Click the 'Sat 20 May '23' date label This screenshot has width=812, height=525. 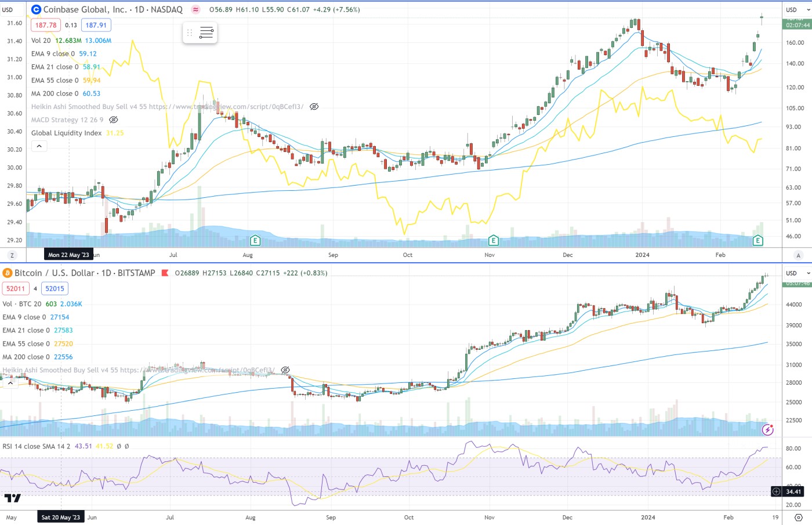coord(61,517)
